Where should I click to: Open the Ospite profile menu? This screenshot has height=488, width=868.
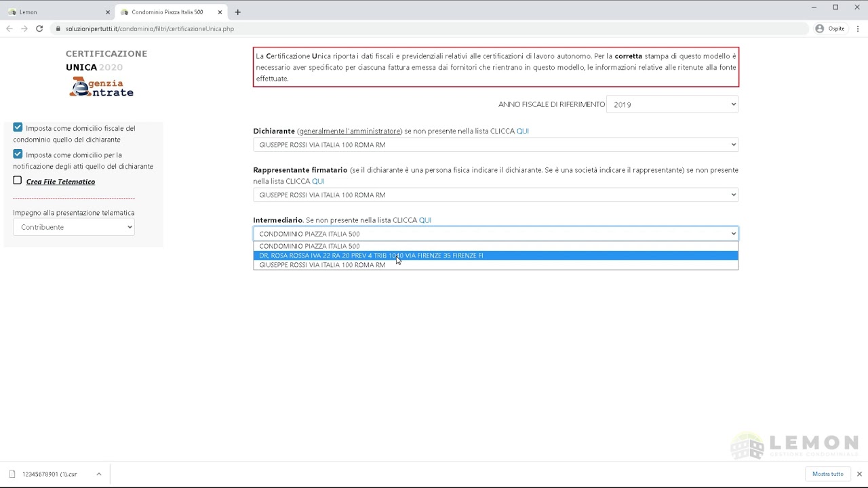pyautogui.click(x=830, y=28)
